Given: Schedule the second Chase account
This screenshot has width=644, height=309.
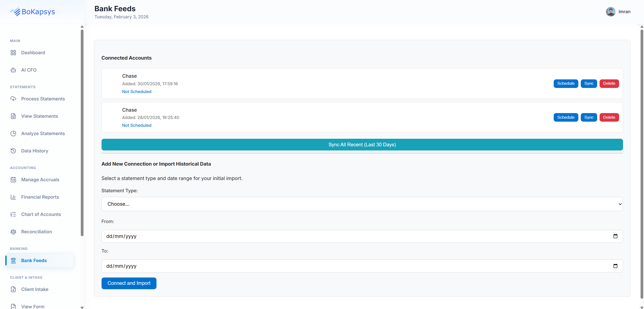Looking at the screenshot, I should pos(565,117).
